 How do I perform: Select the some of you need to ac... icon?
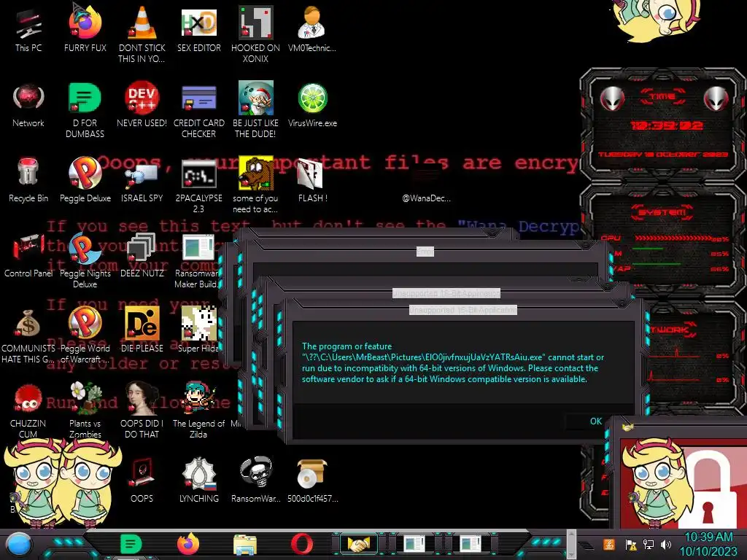[255, 184]
